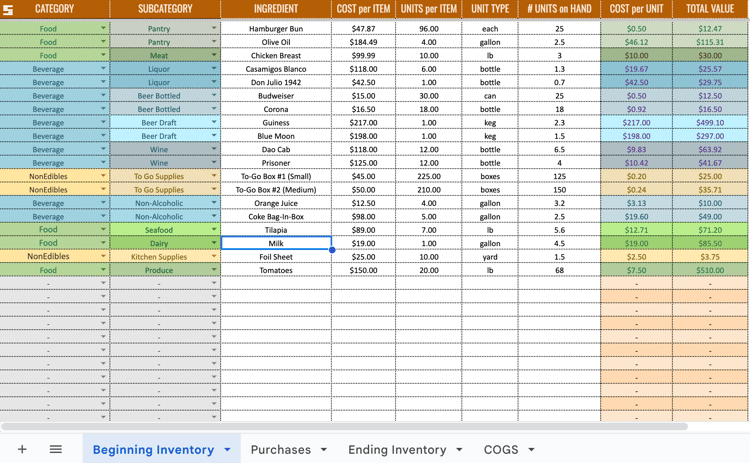Viewport: 750px width, 463px height.
Task: Open the Ending Inventory sheet tab
Action: click(397, 450)
